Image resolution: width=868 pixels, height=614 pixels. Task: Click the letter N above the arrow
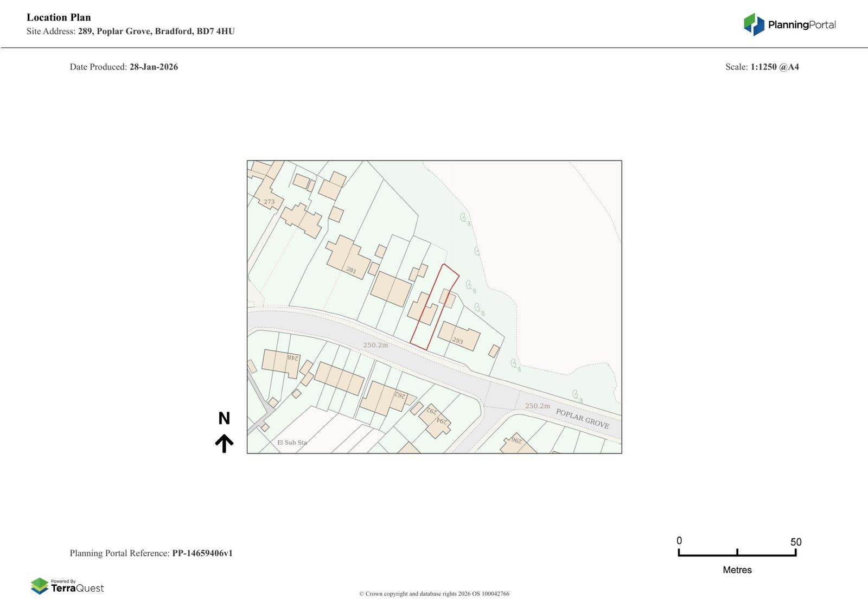coord(224,418)
